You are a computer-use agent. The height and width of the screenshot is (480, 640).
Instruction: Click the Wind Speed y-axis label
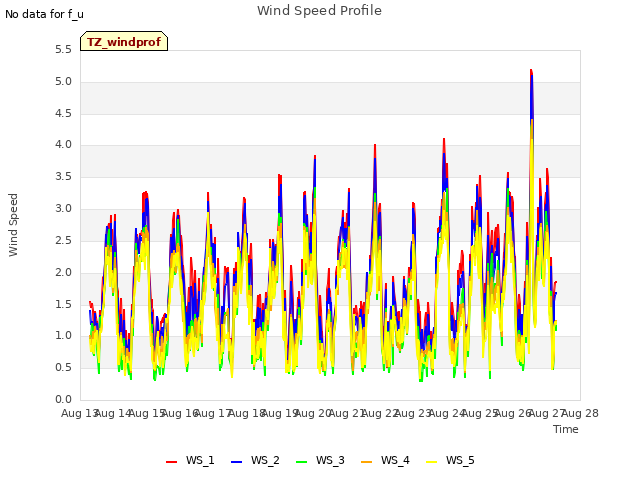[x=13, y=225]
